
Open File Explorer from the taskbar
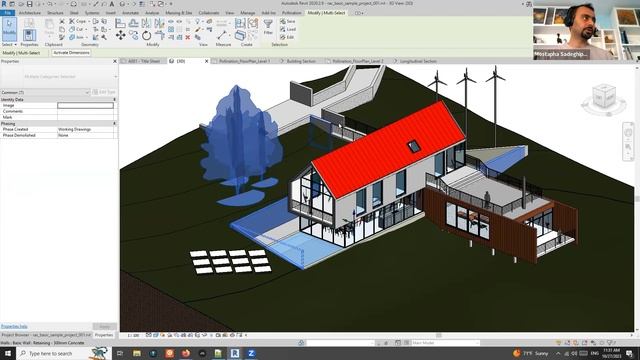[x=137, y=353]
